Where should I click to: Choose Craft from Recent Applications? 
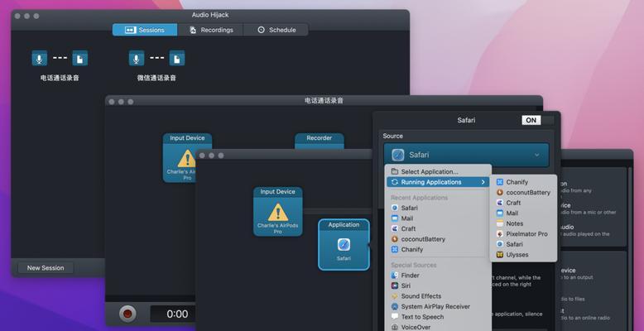[x=438, y=228]
